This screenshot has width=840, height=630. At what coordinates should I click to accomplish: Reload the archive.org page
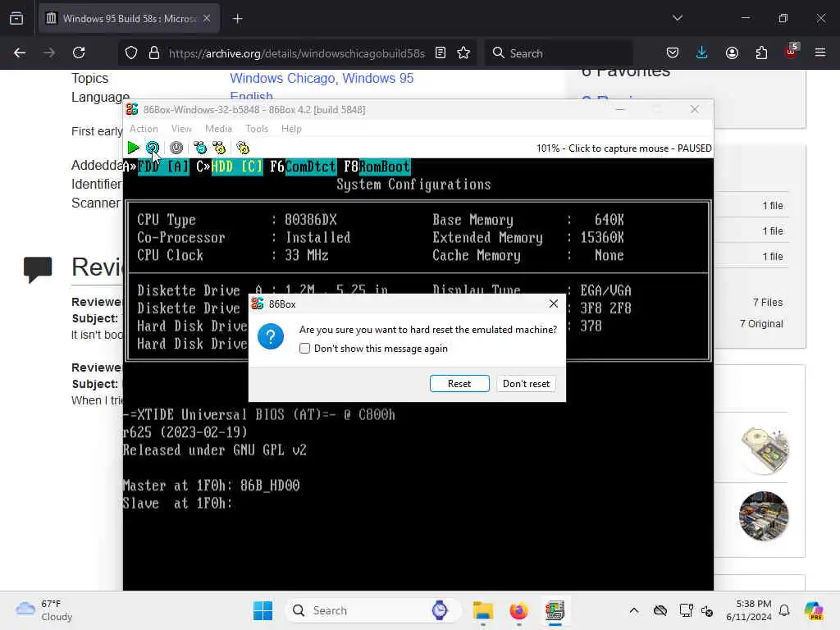tap(79, 52)
